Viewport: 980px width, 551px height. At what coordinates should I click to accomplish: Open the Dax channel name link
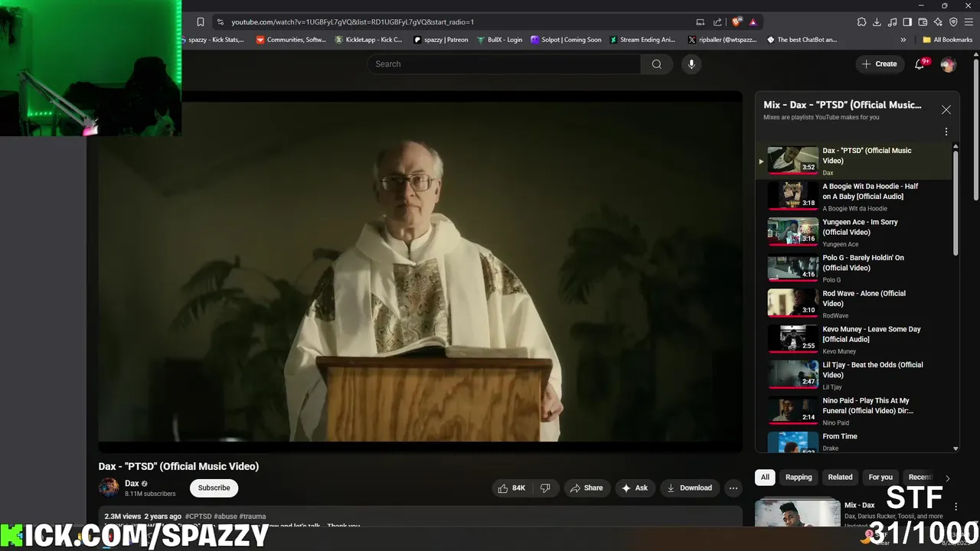point(132,484)
